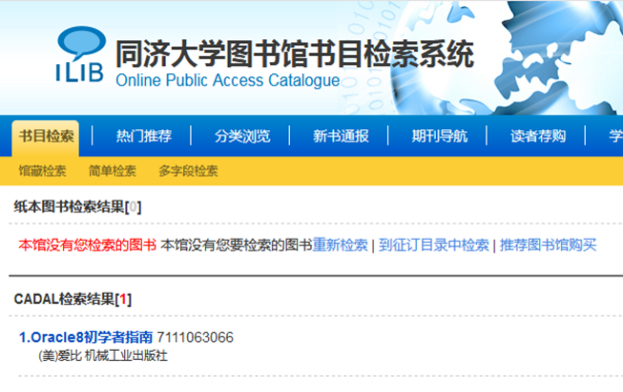Click the ILIB speech bubble logo

[x=80, y=54]
